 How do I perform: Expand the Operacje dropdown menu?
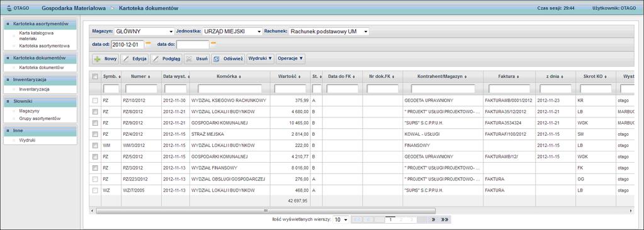[x=290, y=58]
